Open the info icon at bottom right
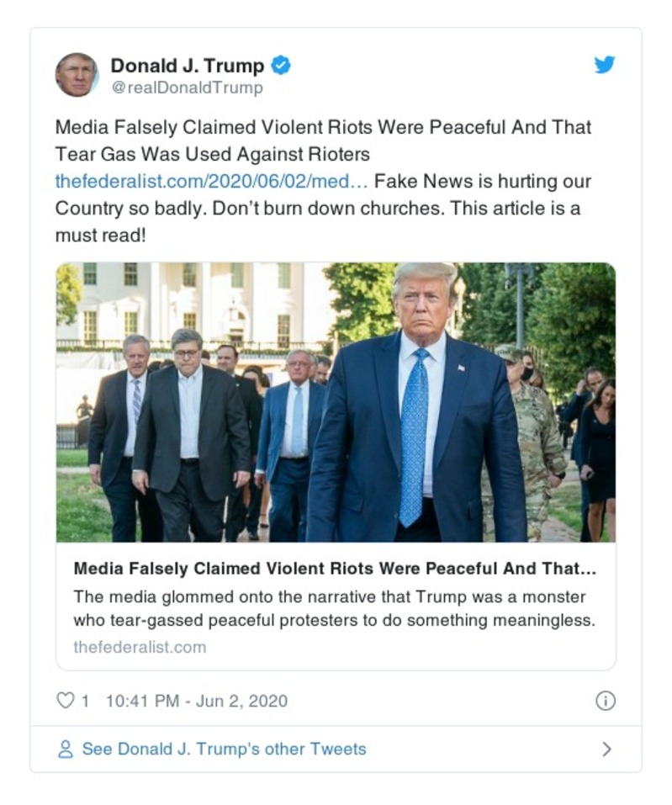The height and width of the screenshot is (805, 672). tap(607, 700)
